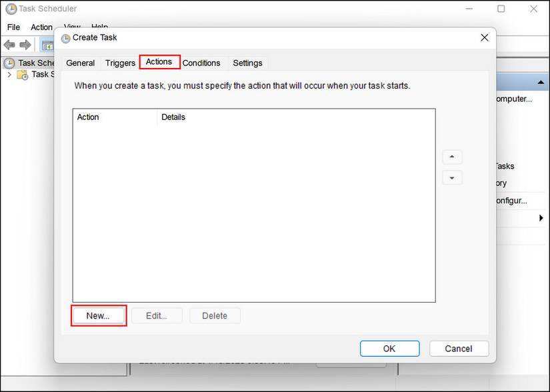Viewport: 550px width, 392px height.
Task: Expand the submenu arrow in right pane
Action: (541, 218)
